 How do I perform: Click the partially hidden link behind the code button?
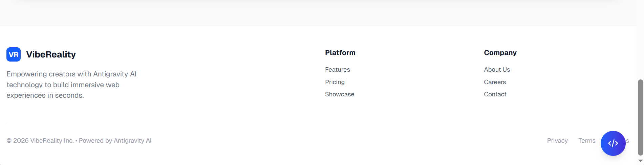627,141
